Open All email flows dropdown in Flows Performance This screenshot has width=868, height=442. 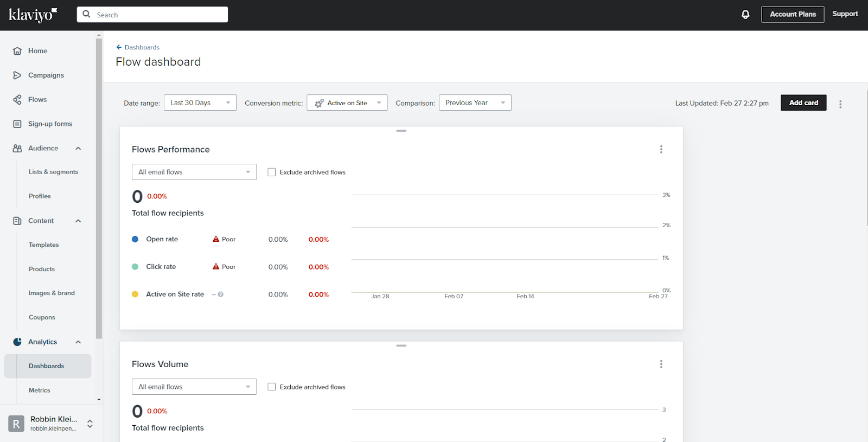[x=194, y=172]
